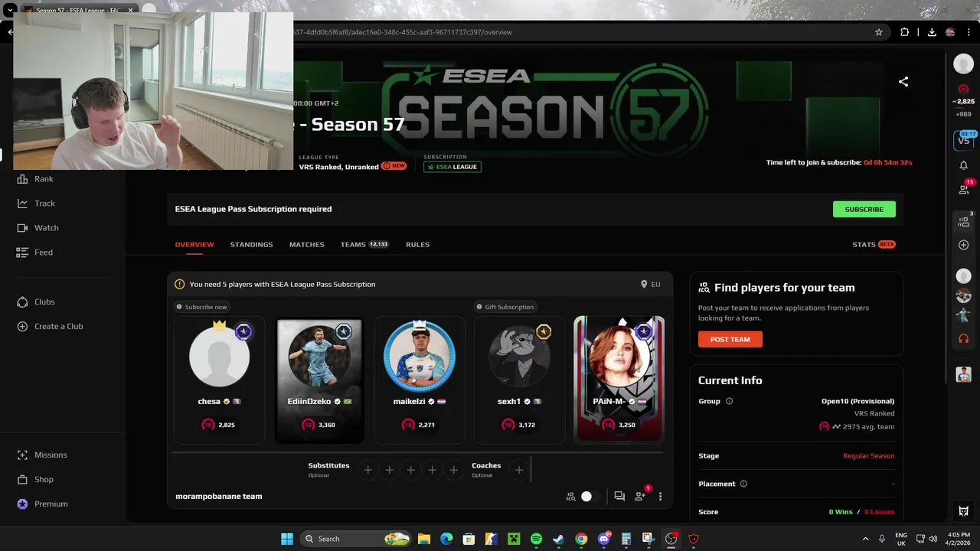Open the orange headphones icon
Screen dimensions: 980x551
point(964,338)
